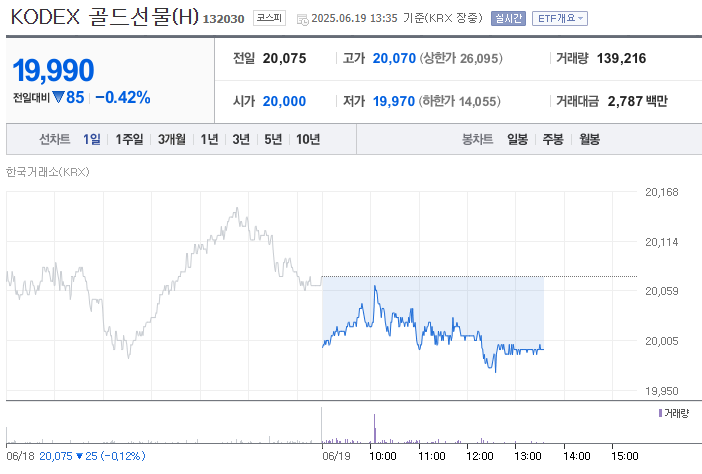Select the 5년 line chart tab

point(273,139)
